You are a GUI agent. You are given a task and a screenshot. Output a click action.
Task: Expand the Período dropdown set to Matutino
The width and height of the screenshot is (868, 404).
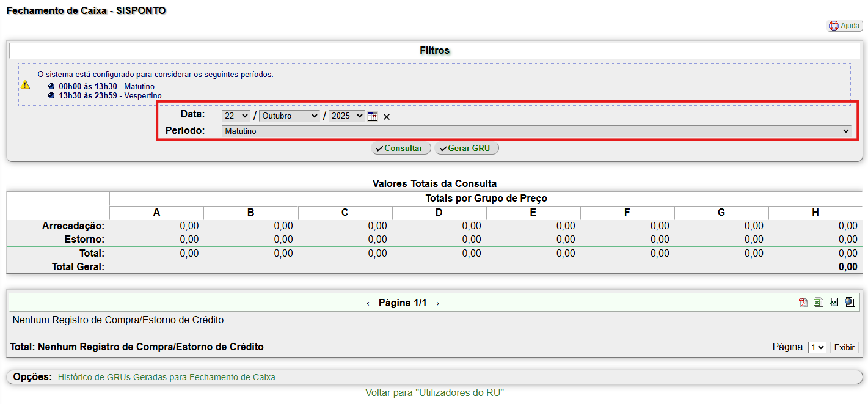[x=536, y=131]
